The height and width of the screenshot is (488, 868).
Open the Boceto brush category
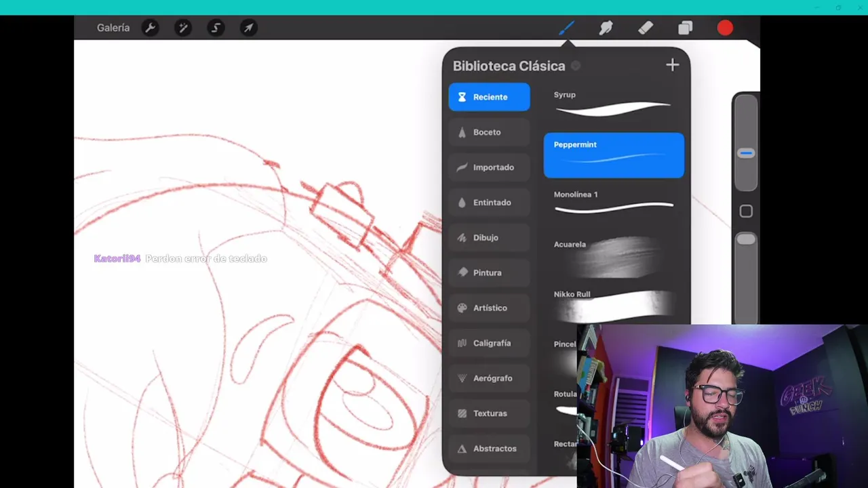[x=489, y=132]
